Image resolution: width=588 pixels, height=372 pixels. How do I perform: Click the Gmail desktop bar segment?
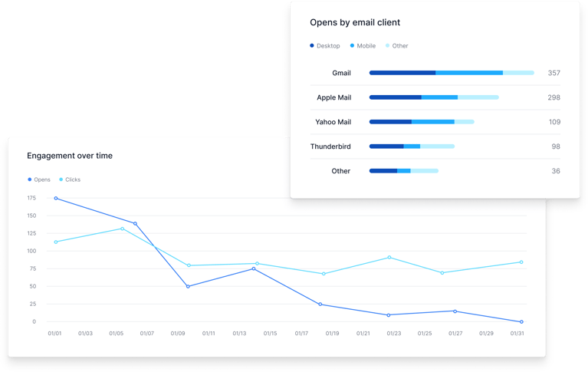pos(402,73)
